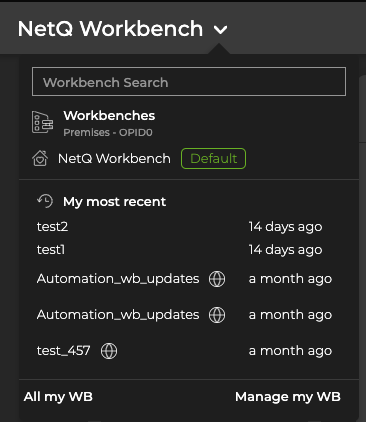This screenshot has height=422, width=366.
Task: Open the Manage my WB link
Action: pyautogui.click(x=288, y=397)
